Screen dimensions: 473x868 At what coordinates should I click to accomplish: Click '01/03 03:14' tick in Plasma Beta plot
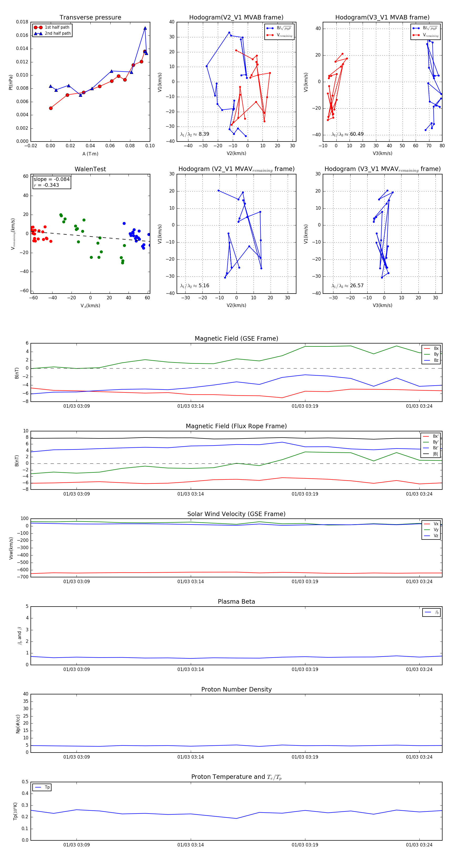click(191, 669)
